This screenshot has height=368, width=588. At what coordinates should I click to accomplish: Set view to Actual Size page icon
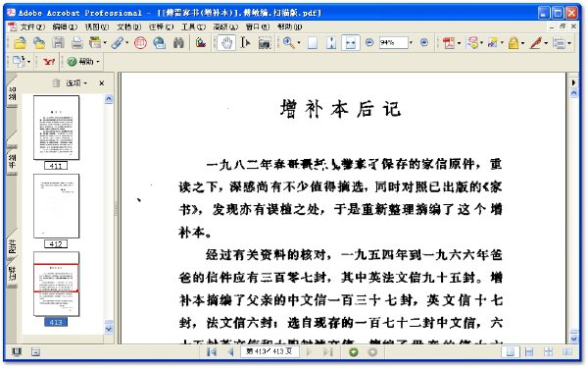[313, 43]
